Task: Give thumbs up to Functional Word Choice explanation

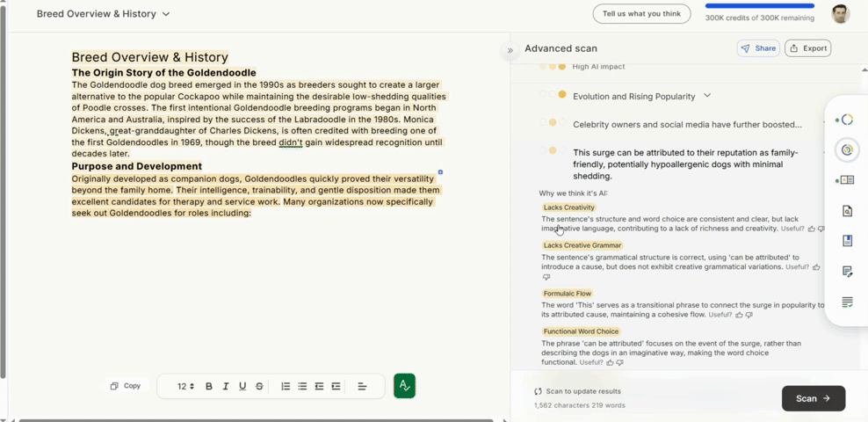Action: tap(610, 363)
